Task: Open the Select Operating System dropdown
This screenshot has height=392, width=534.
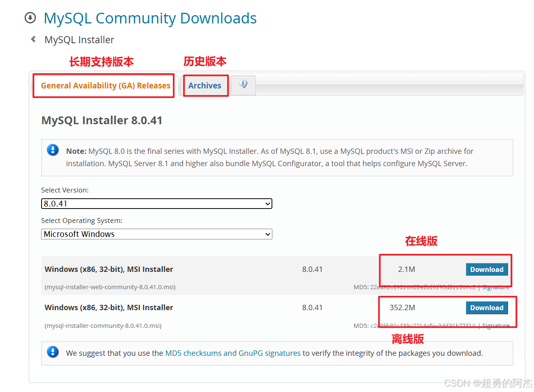Action: pyautogui.click(x=156, y=234)
